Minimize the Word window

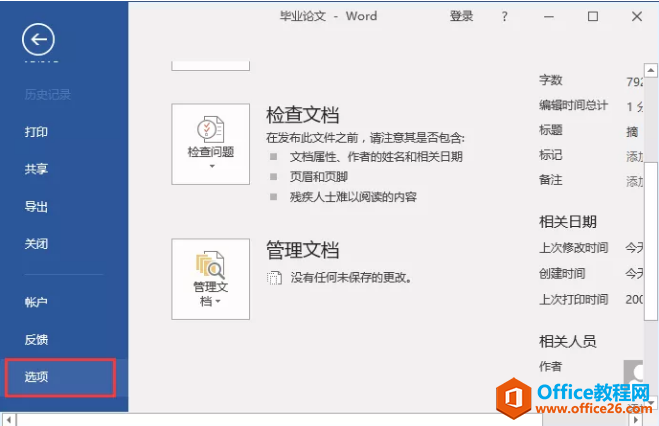pyautogui.click(x=549, y=16)
